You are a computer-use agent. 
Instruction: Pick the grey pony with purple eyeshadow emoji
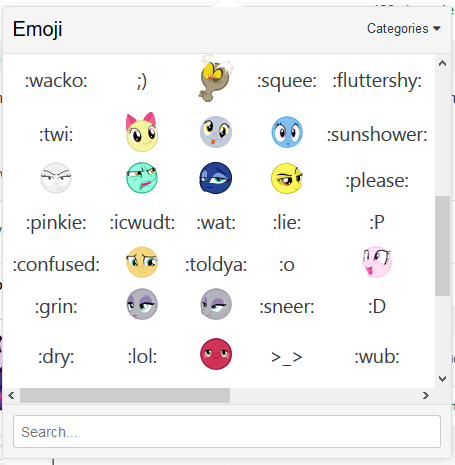click(x=142, y=304)
